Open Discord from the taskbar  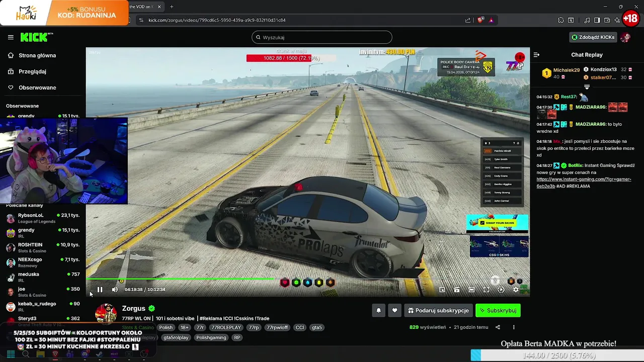click(85, 354)
